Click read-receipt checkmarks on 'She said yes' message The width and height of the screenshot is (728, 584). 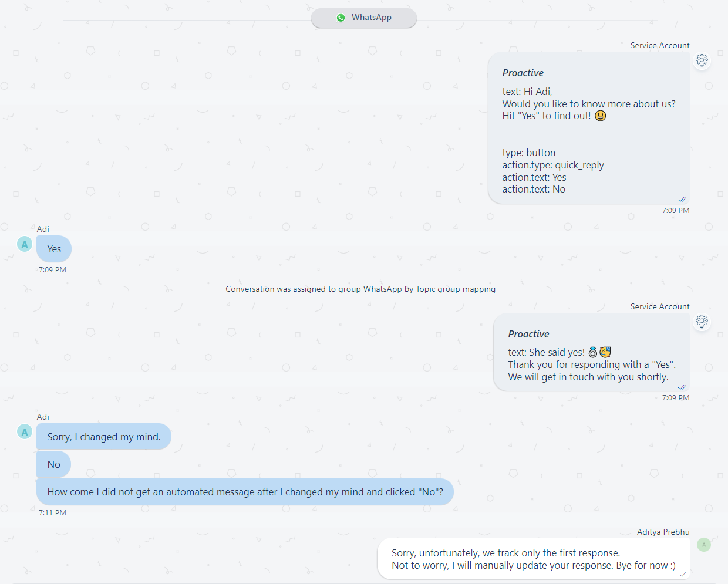pyautogui.click(x=682, y=387)
